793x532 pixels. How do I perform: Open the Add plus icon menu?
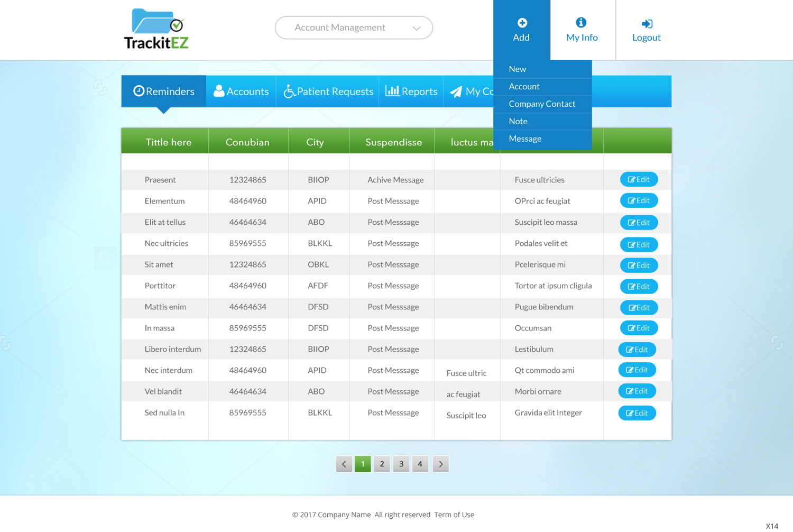(x=522, y=30)
